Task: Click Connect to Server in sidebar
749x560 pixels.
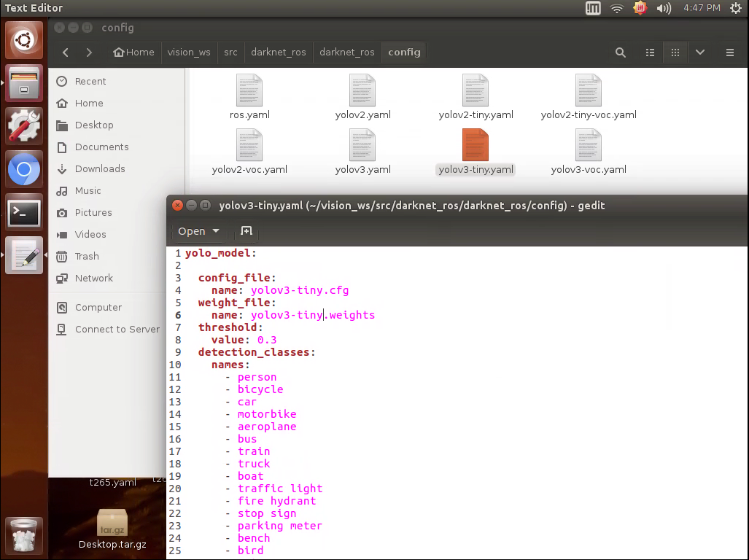Action: 117,329
